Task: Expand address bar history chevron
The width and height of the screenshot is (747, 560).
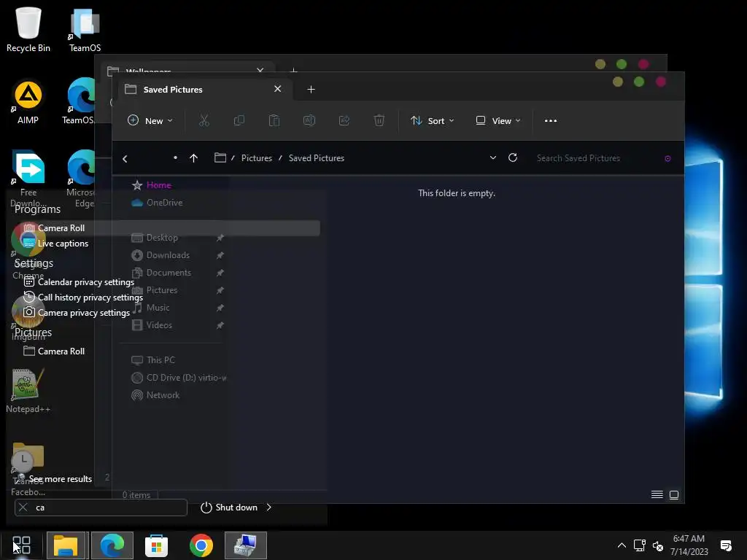Action: [493, 157]
